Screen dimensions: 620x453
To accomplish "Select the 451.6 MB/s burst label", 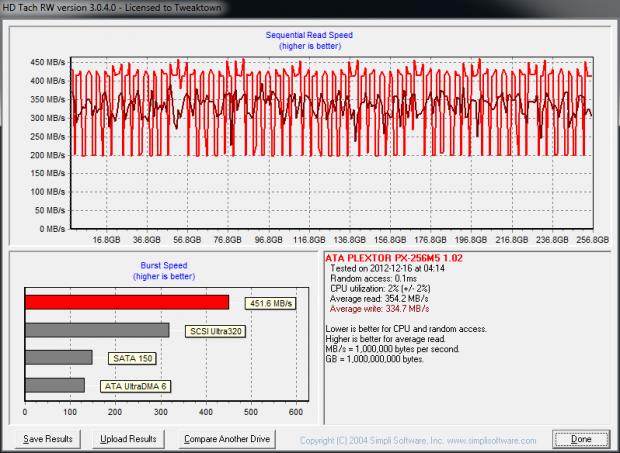I will point(270,303).
